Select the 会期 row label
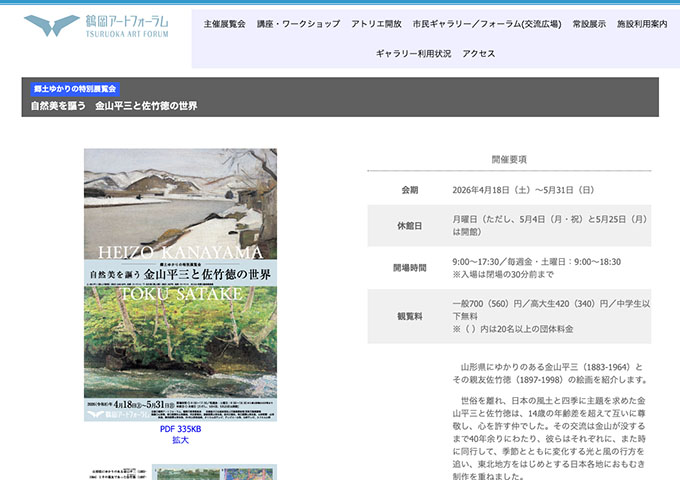 (410, 190)
